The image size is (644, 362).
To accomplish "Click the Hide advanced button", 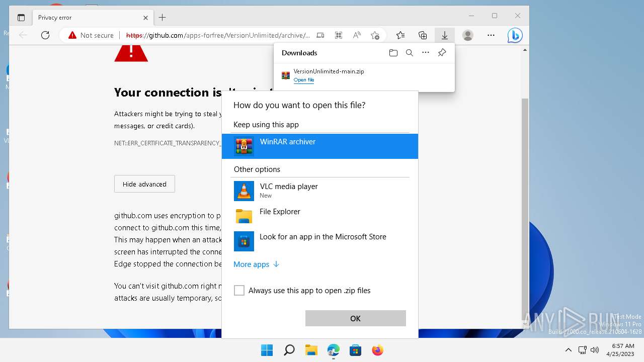I will 144,184.
